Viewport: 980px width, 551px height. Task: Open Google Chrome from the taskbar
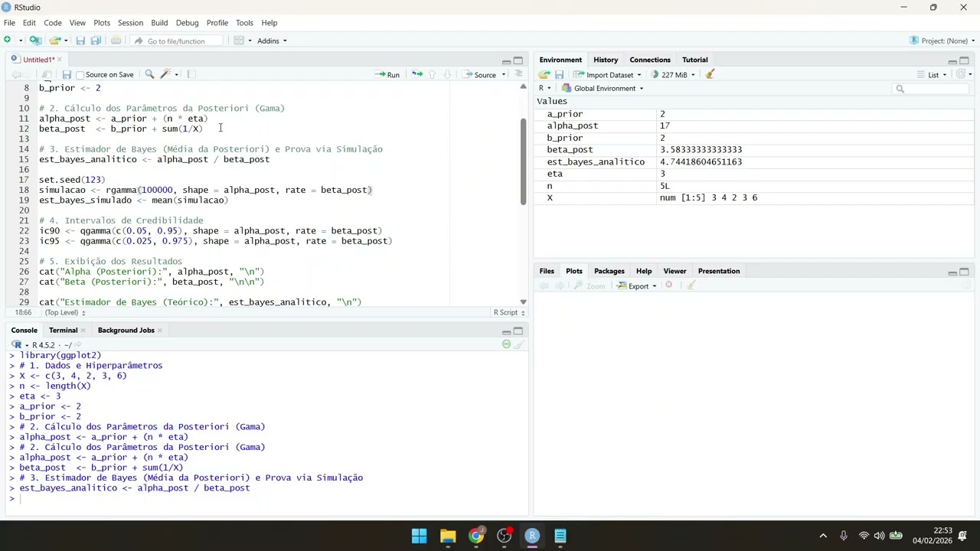click(476, 536)
